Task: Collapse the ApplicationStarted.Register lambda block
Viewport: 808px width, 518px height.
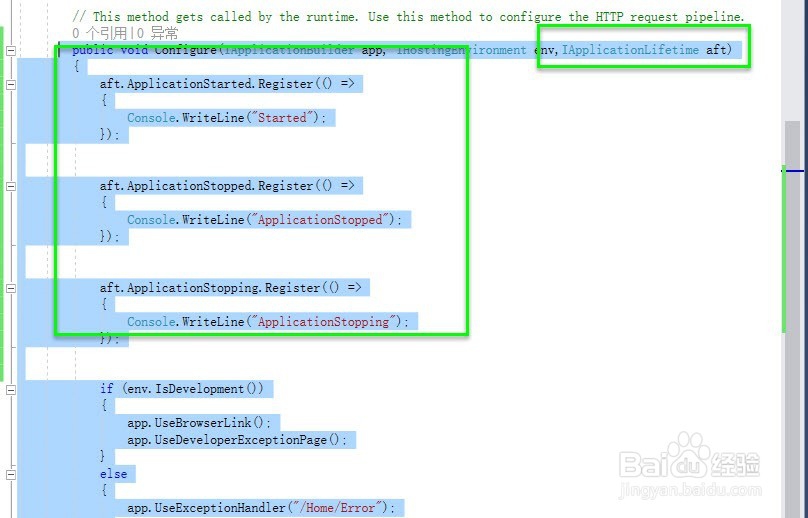Action: (11, 85)
